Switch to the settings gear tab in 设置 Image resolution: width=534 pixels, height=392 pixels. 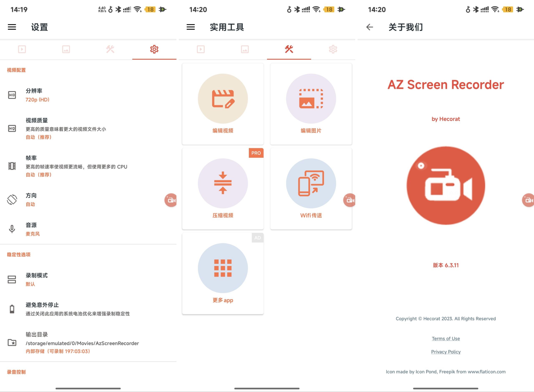(153, 49)
